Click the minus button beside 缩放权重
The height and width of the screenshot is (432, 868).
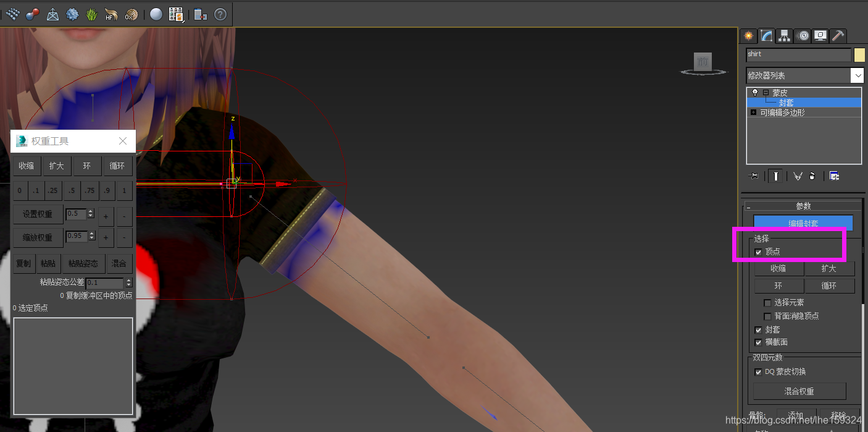click(124, 237)
